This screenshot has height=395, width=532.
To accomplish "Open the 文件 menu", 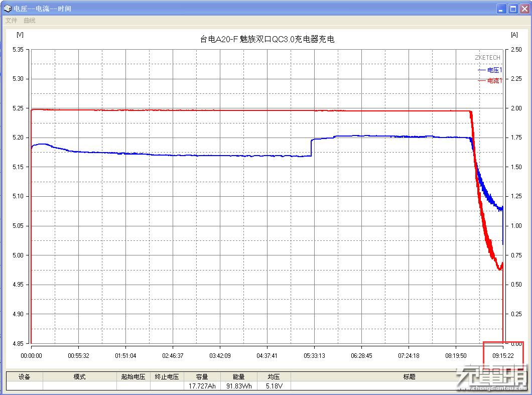I will [11, 21].
